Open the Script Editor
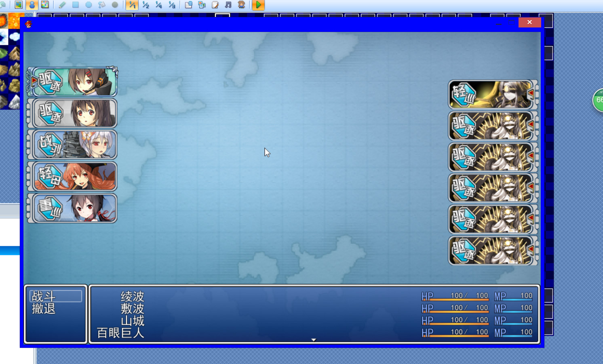Viewport: 603px width, 364px height. [x=215, y=5]
